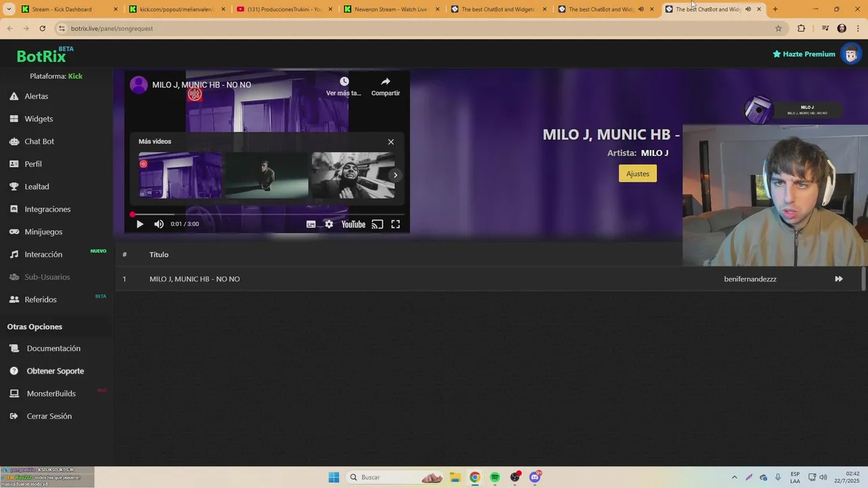Click the taskbar Buscar search box

pos(396,477)
